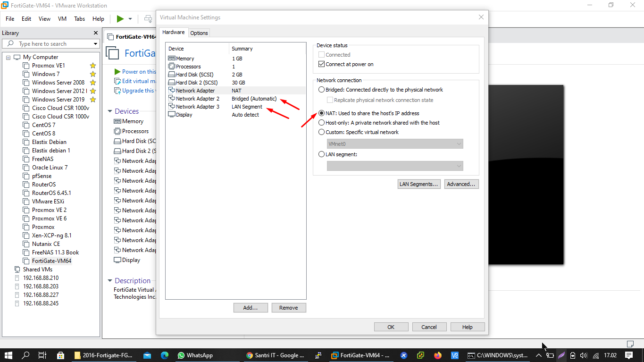Click the LAN Segments... button
This screenshot has width=644, height=362.
419,184
